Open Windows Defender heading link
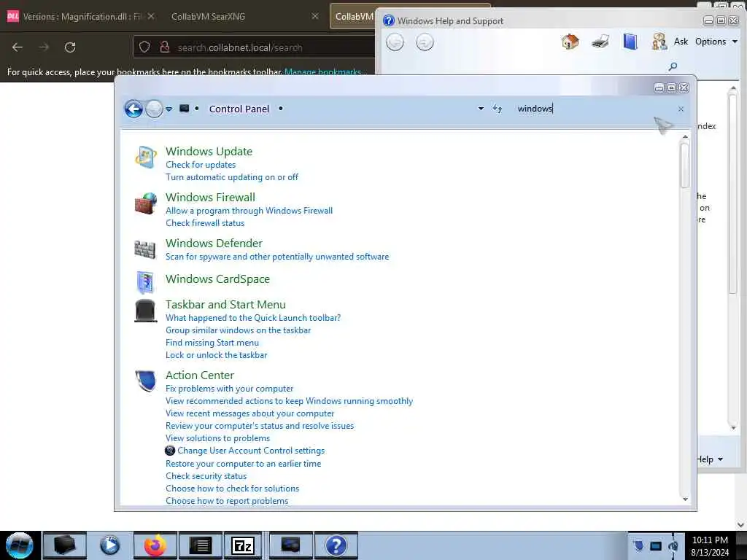 (214, 244)
